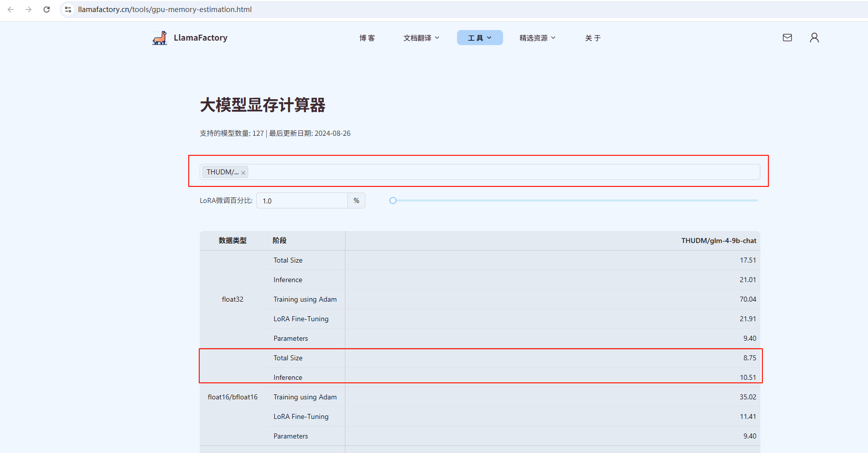
Task: Click the browser forward arrow
Action: point(29,10)
